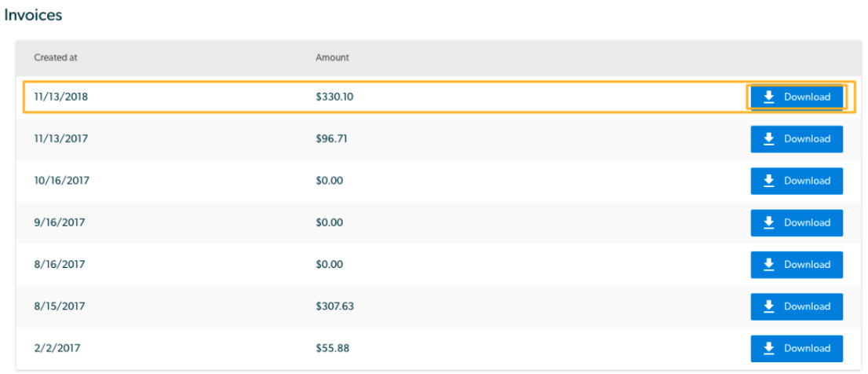Viewport: 868px width, 374px height.
Task: Click the Invoices page heading
Action: [33, 15]
